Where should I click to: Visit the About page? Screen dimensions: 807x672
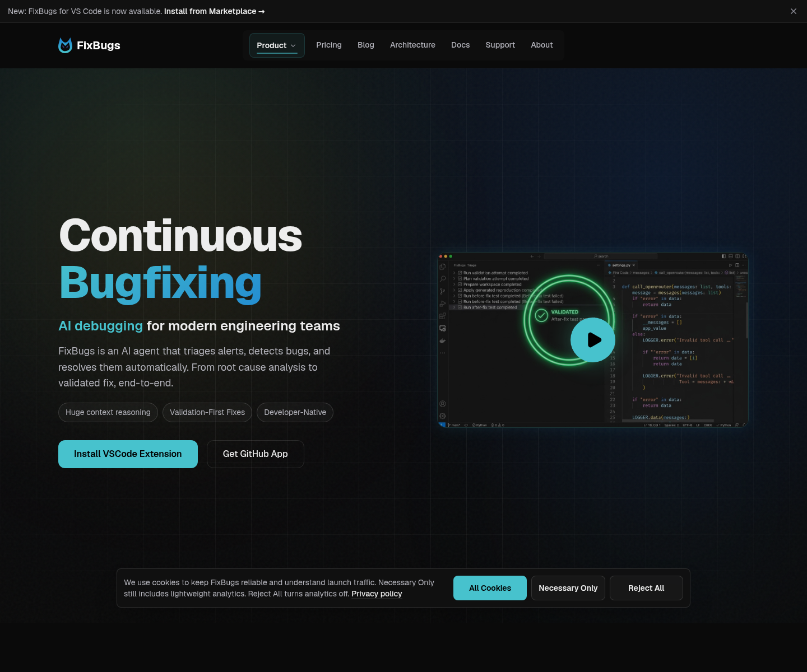(x=542, y=45)
